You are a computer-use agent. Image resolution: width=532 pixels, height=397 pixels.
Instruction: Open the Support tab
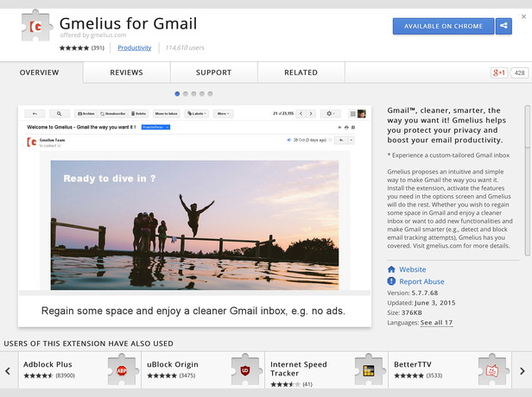tap(214, 72)
